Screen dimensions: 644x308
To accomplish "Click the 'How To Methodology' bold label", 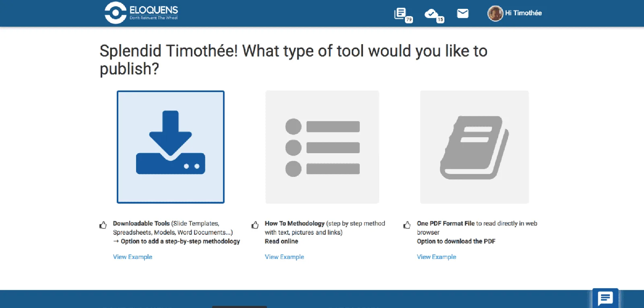I will [x=295, y=224].
